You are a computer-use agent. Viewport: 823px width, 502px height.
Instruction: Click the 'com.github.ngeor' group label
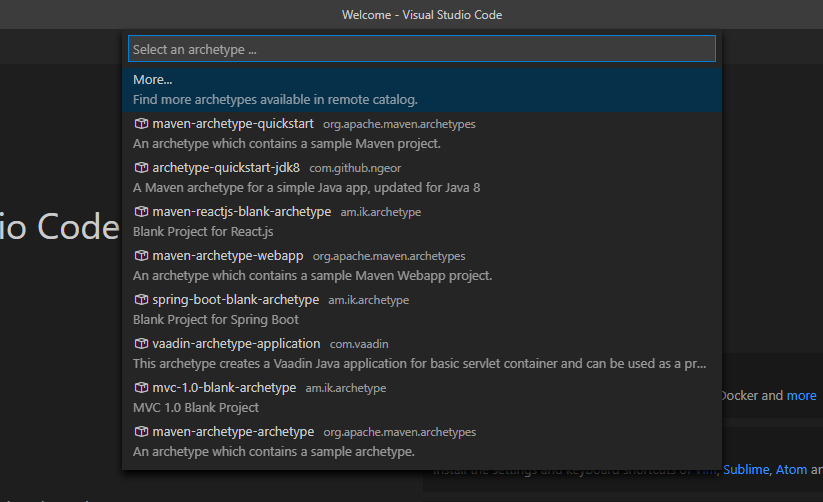pos(355,168)
